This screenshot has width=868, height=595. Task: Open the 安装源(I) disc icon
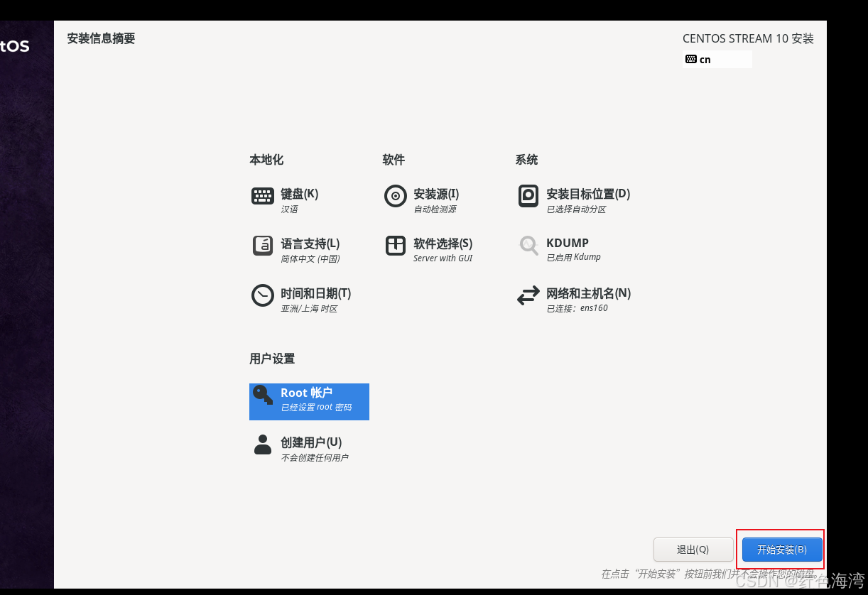pyautogui.click(x=396, y=196)
